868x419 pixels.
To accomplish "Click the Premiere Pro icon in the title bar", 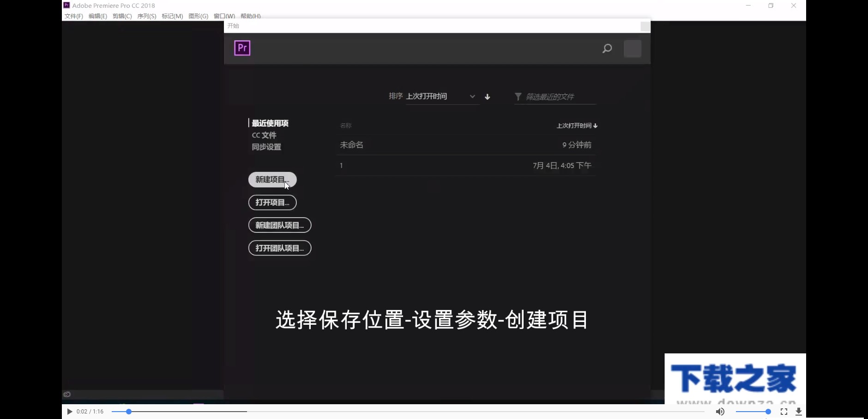I will (66, 5).
